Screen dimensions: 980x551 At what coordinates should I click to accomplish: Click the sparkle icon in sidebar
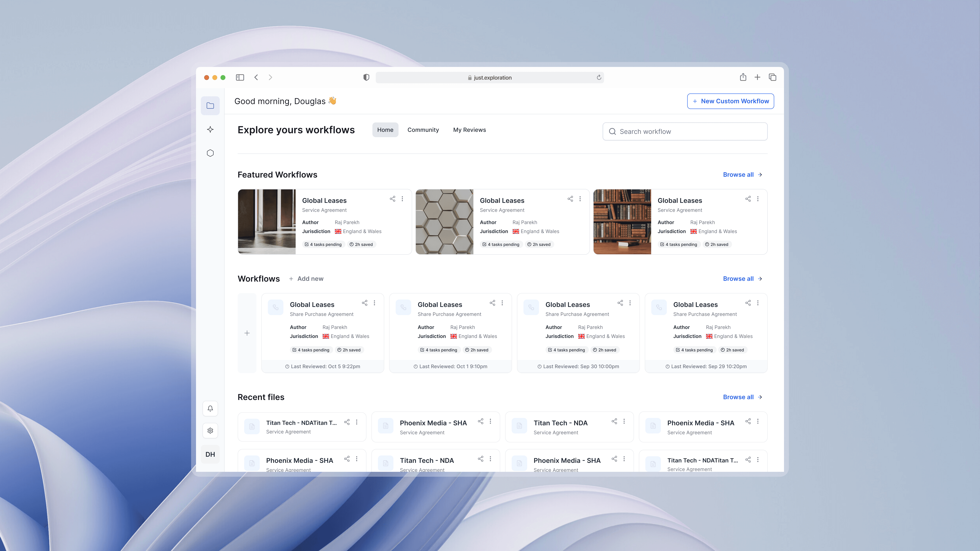[210, 129]
